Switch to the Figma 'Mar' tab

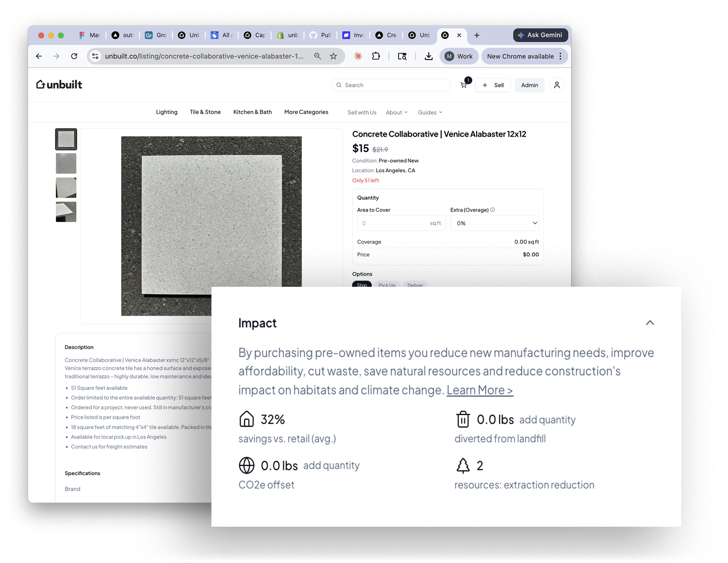(89, 35)
